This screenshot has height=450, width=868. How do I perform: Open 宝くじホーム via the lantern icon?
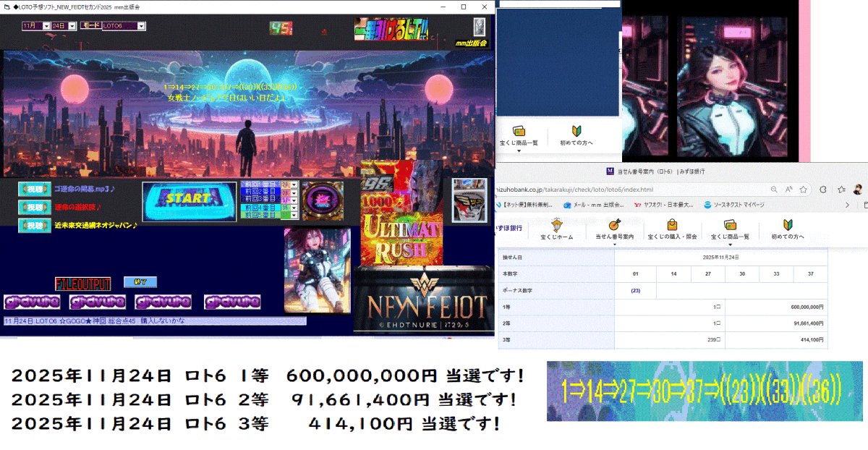tap(556, 226)
